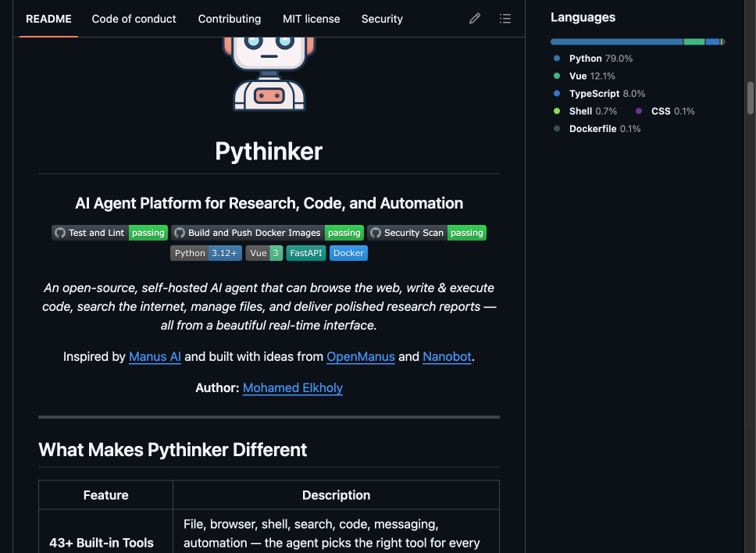Viewport: 756px width, 553px height.
Task: Select the Python language color dot
Action: click(x=558, y=58)
